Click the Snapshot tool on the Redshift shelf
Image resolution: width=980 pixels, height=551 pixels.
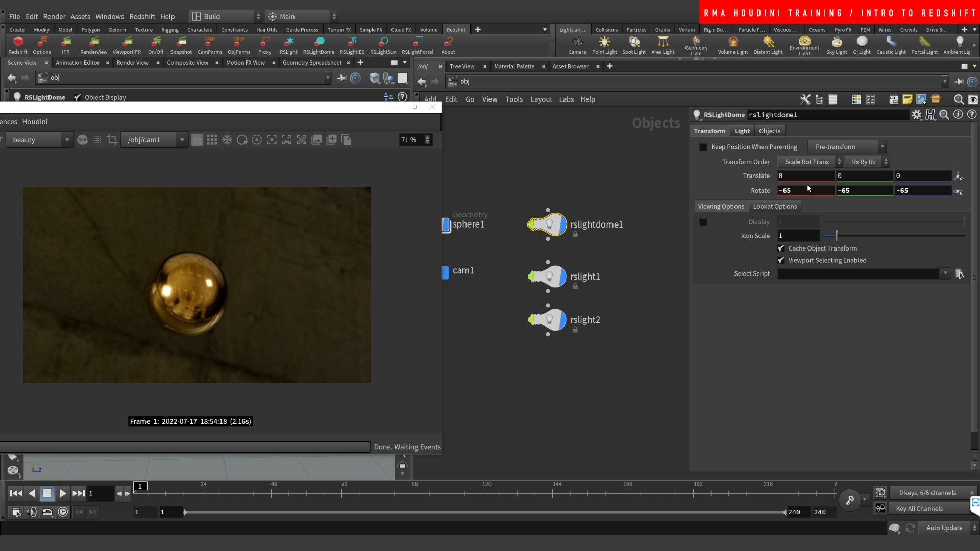[x=181, y=45]
